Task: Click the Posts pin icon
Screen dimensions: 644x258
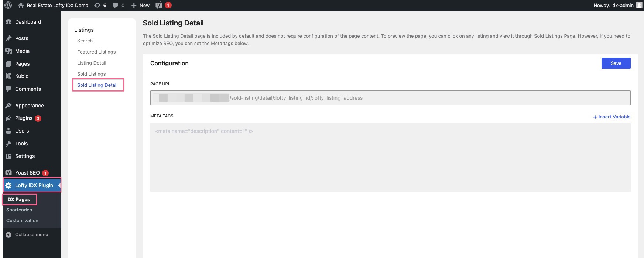Action: [x=8, y=38]
